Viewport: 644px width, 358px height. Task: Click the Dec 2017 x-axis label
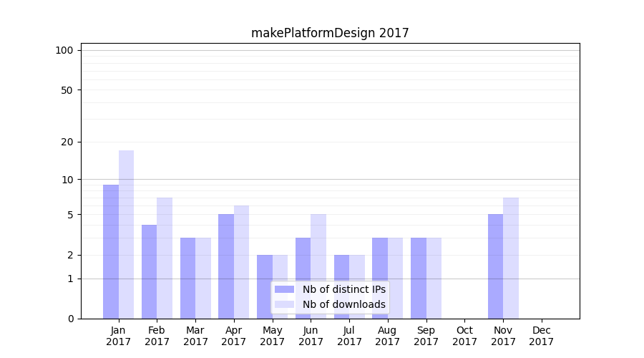click(x=541, y=336)
